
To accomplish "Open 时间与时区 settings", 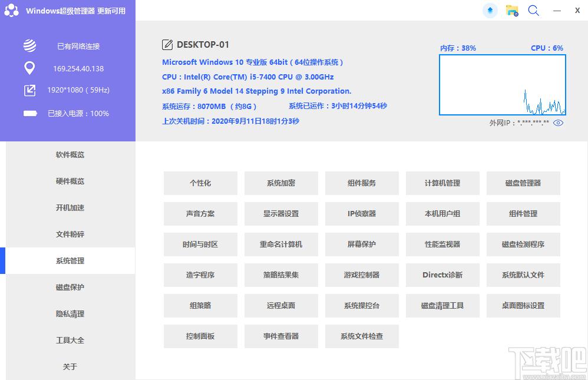I will tap(200, 244).
